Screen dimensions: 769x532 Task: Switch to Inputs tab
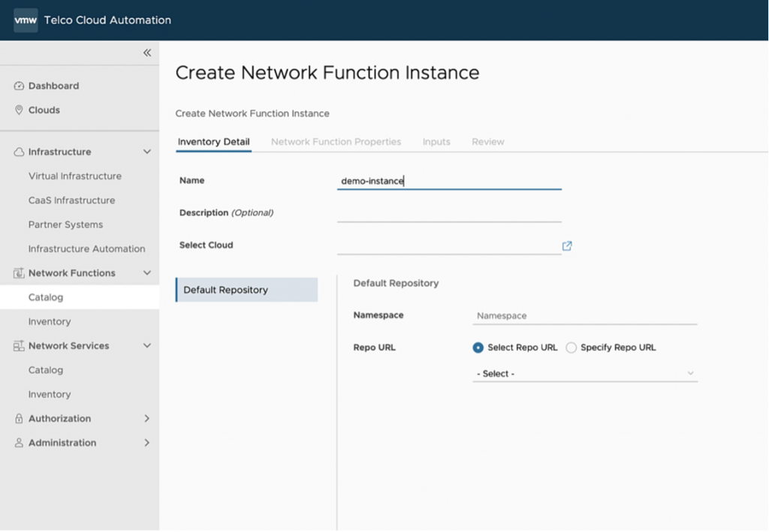[436, 142]
